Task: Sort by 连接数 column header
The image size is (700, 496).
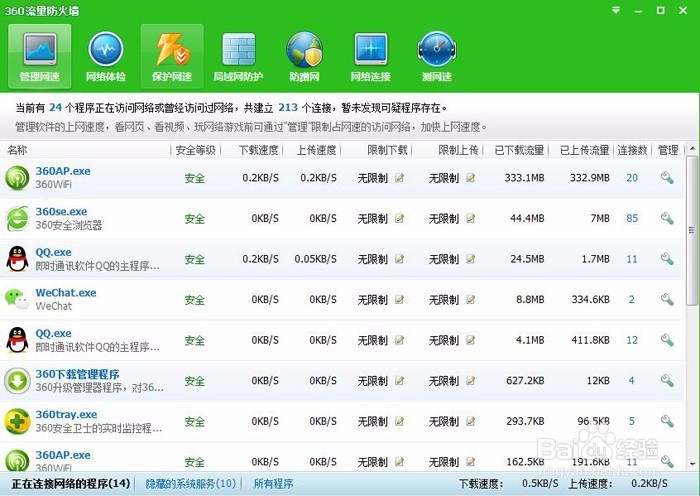Action: 633,150
